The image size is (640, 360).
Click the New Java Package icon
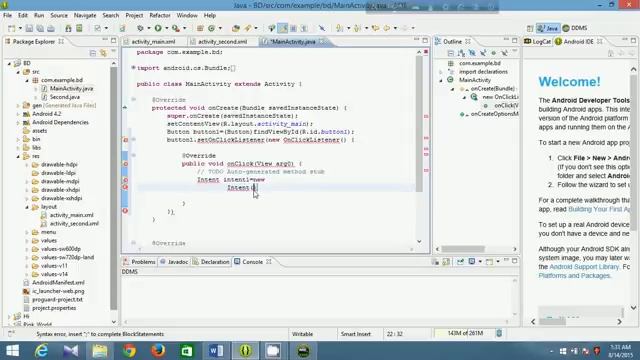[200, 28]
